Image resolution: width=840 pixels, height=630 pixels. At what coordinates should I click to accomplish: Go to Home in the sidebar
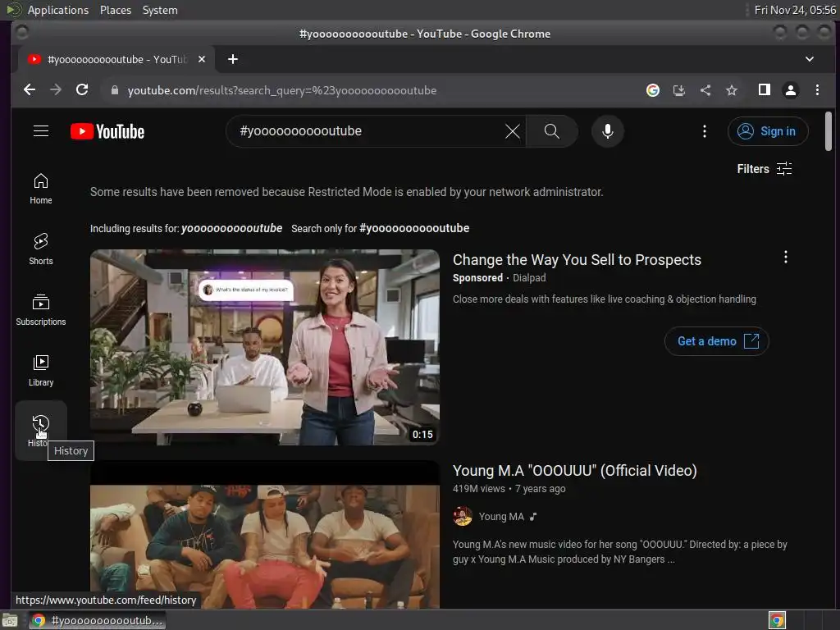[x=41, y=189]
